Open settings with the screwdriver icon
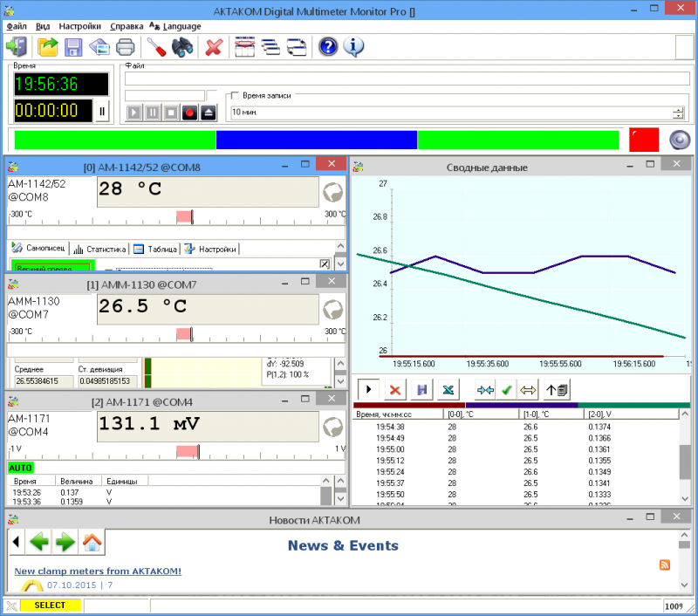Viewport: 698px width, 616px height. click(156, 47)
